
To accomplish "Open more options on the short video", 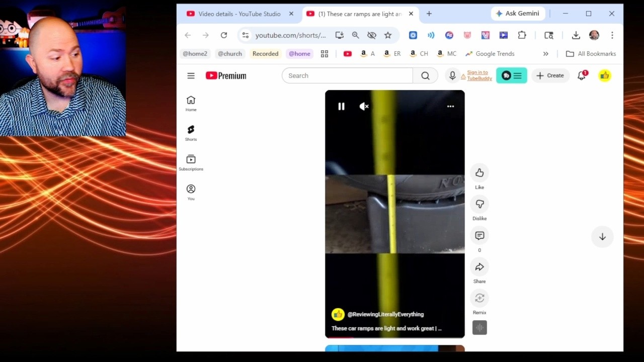I will 450,106.
